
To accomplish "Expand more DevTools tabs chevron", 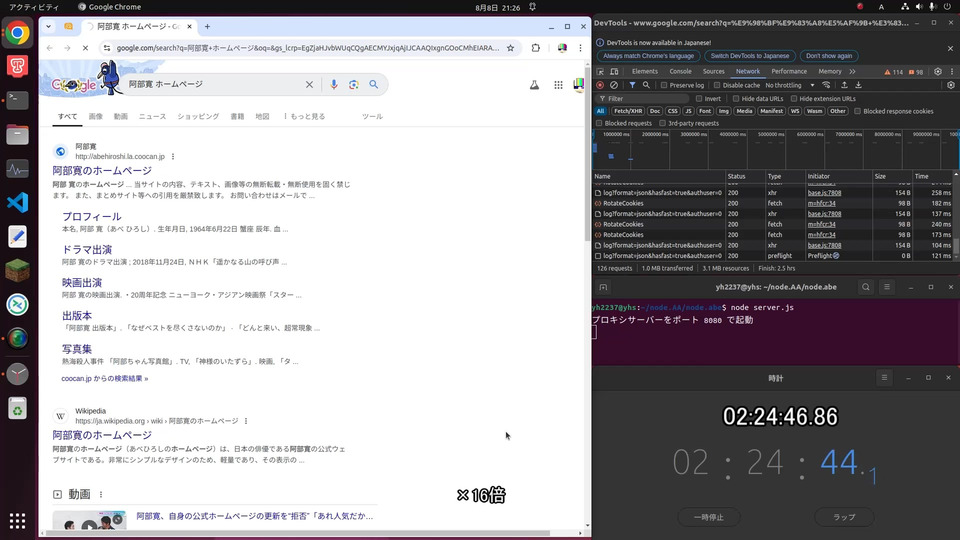I will 852,72.
